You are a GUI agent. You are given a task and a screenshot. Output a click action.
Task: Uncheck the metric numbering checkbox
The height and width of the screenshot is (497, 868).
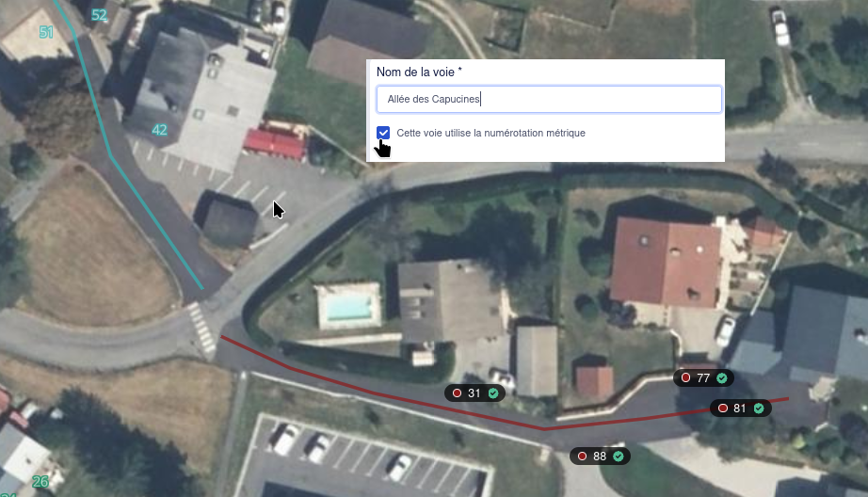tap(383, 133)
